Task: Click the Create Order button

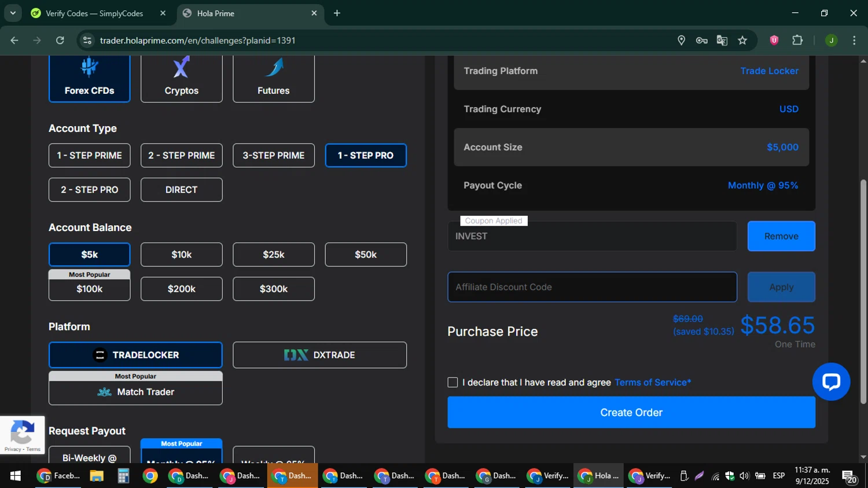Action: [x=631, y=412]
